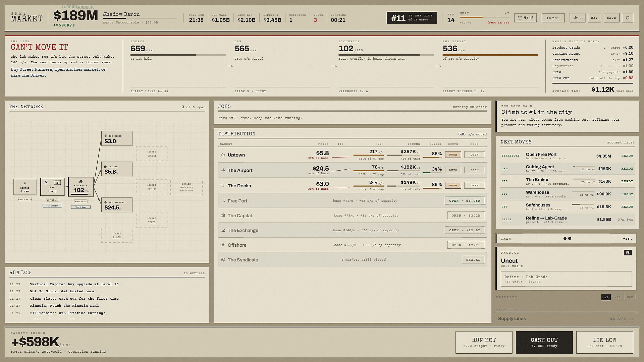Click the circular reset arrow icon
Viewport: 644px width, 362px height.
627,18
